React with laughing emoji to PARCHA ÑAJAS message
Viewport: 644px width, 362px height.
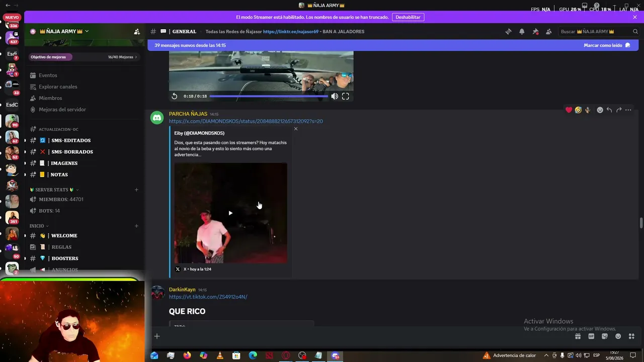[579, 110]
